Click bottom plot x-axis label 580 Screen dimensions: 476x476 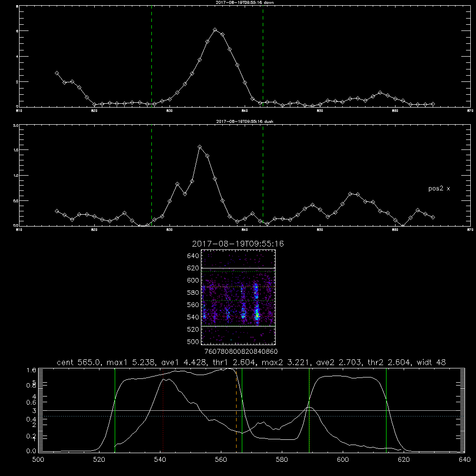(x=282, y=460)
